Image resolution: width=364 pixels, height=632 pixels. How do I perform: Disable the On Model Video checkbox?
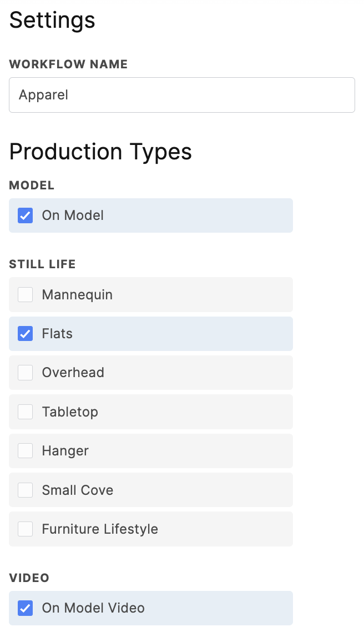point(25,608)
